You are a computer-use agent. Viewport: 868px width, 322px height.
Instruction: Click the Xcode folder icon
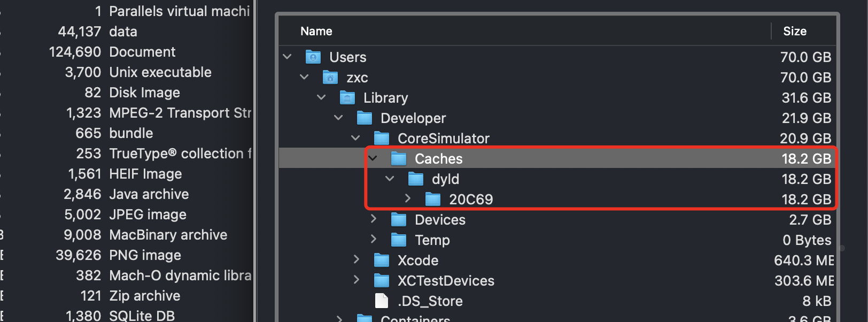[381, 260]
